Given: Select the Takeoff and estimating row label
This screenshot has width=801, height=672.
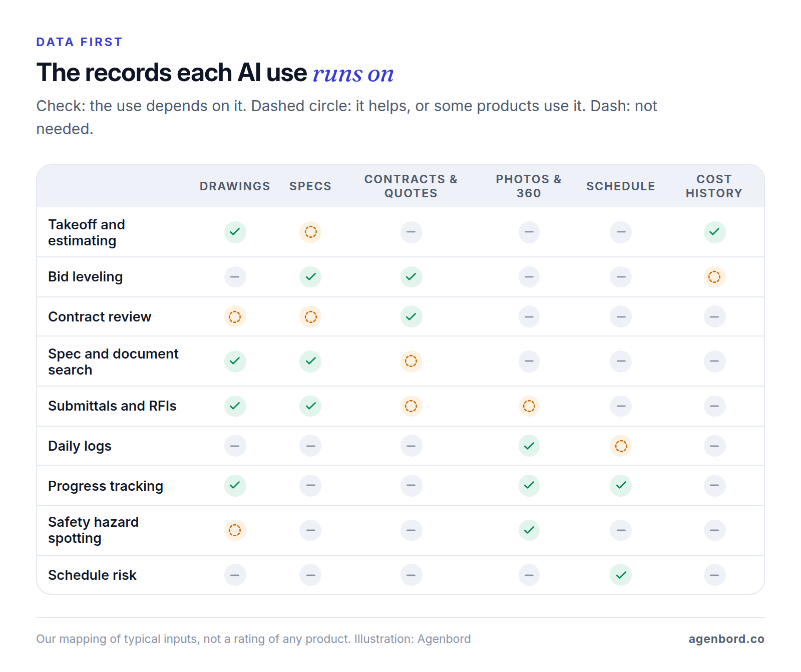Looking at the screenshot, I should (87, 232).
